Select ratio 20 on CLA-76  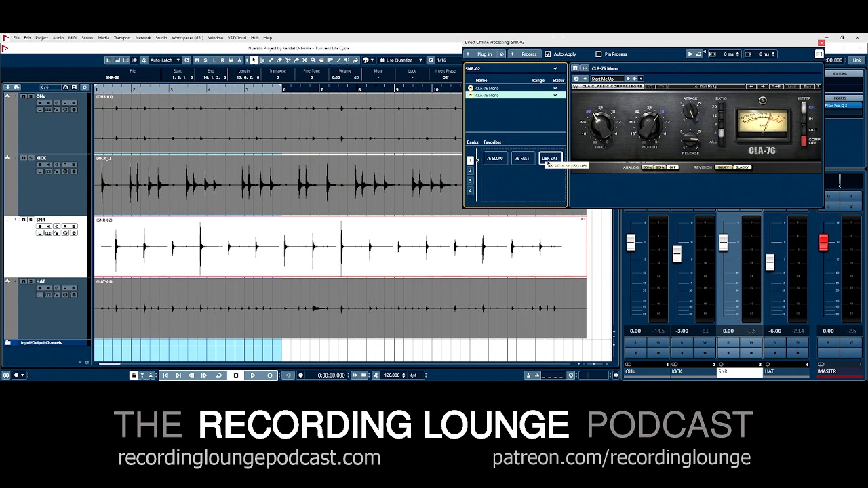pos(723,106)
